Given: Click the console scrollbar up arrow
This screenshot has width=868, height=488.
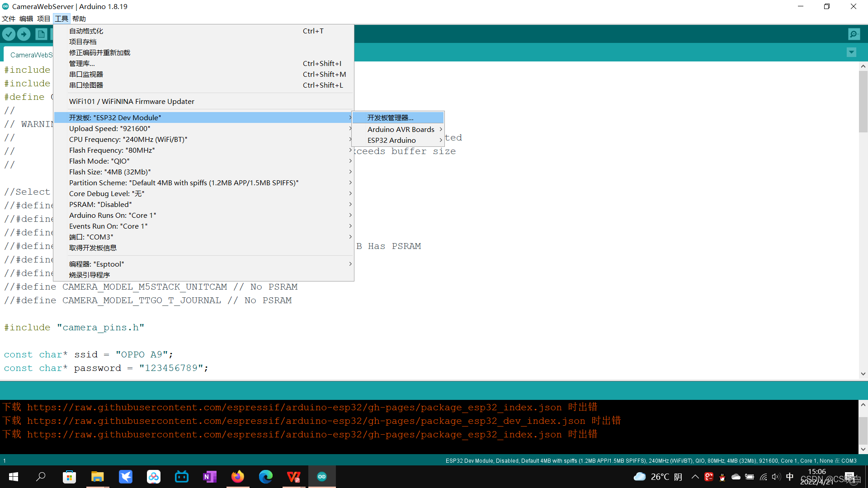Looking at the screenshot, I should tap(863, 405).
